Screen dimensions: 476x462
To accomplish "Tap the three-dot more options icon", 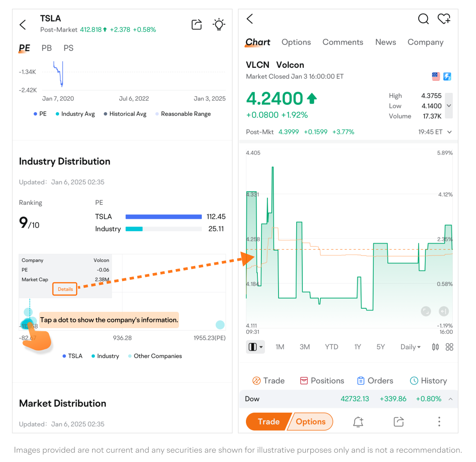I will [439, 422].
